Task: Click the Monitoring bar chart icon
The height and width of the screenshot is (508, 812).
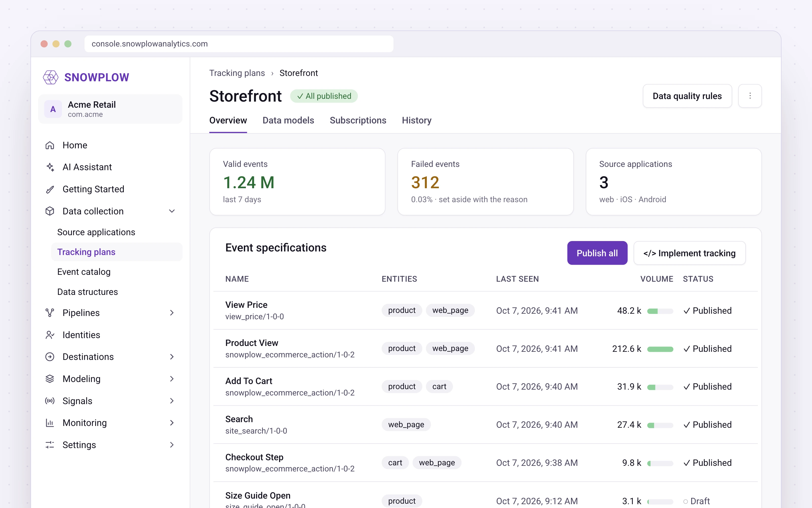Action: point(50,423)
